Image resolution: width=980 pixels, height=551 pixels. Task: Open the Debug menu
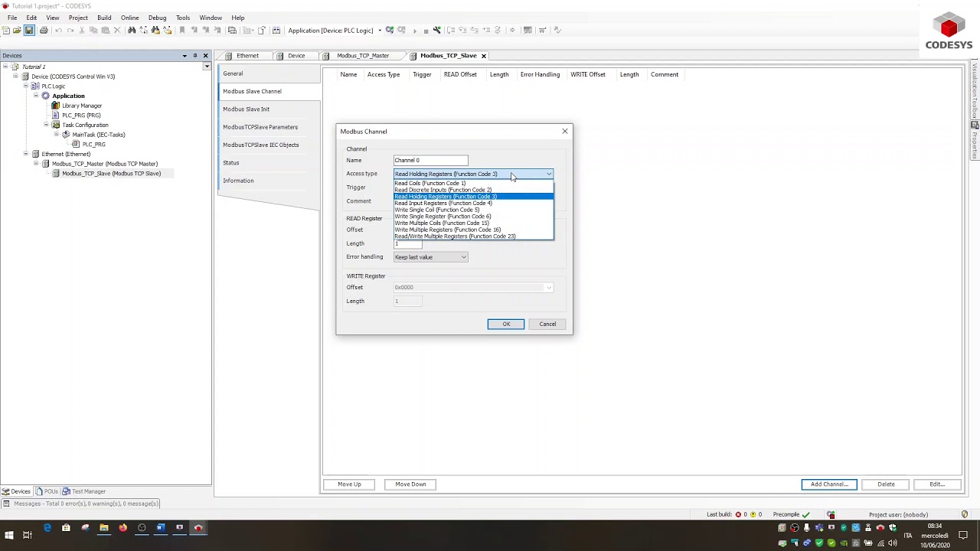pos(157,18)
